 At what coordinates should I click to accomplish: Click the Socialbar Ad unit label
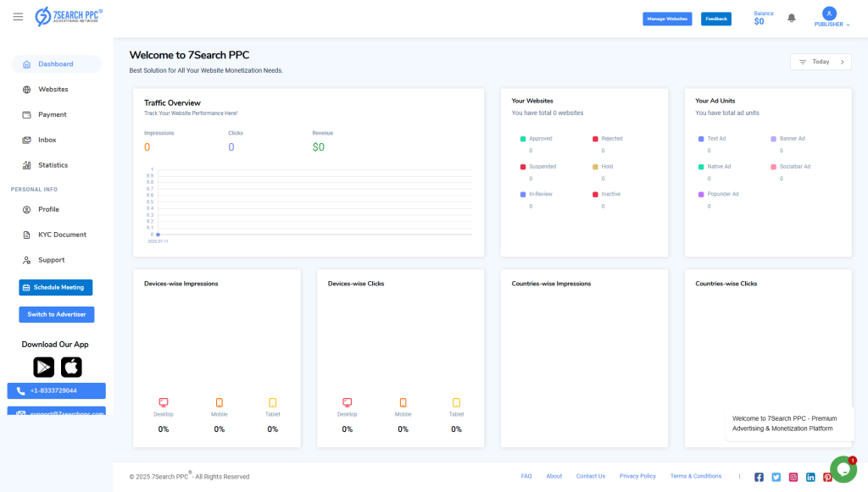pyautogui.click(x=795, y=166)
